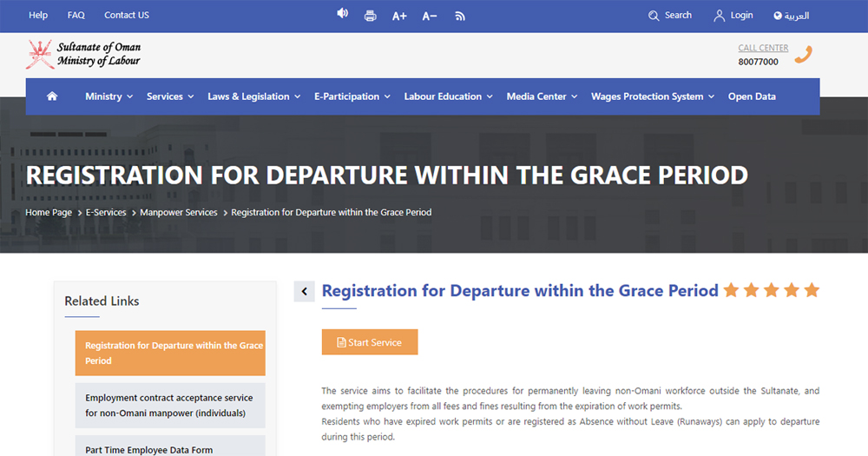Decrease font size with A− icon
868x456 pixels.
[x=430, y=16]
